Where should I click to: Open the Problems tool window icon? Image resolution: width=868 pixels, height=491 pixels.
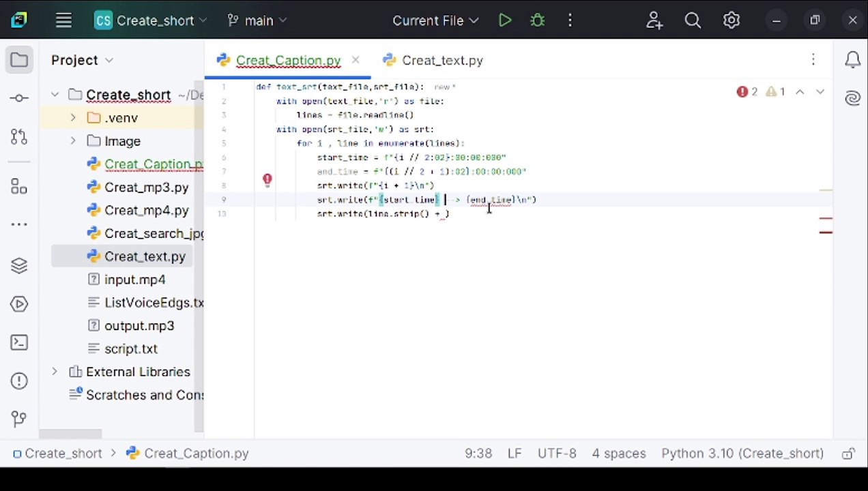point(19,381)
